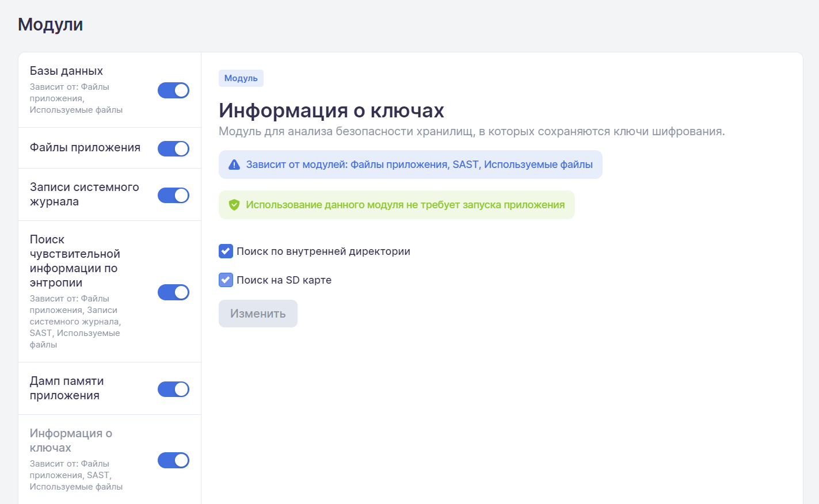The image size is (819, 504).
Task: Select Базы данных in the module list
Action: click(66, 71)
